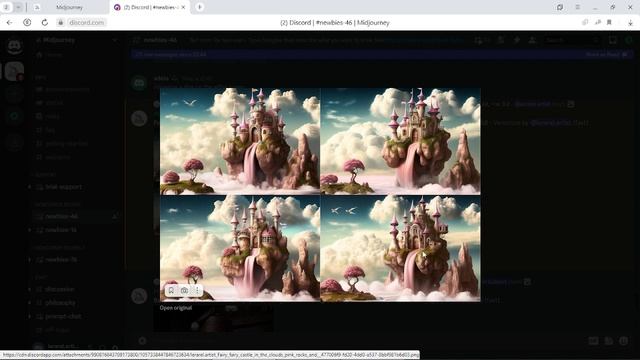Image resolution: width=640 pixels, height=360 pixels.
Task: Click the Discord search field
Action: [x=571, y=40]
